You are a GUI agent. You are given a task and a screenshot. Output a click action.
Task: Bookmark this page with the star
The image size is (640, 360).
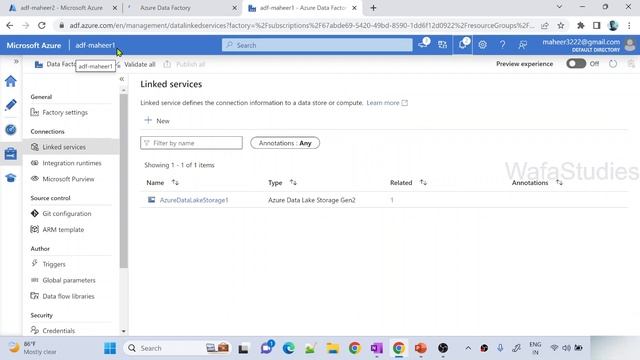click(x=561, y=25)
